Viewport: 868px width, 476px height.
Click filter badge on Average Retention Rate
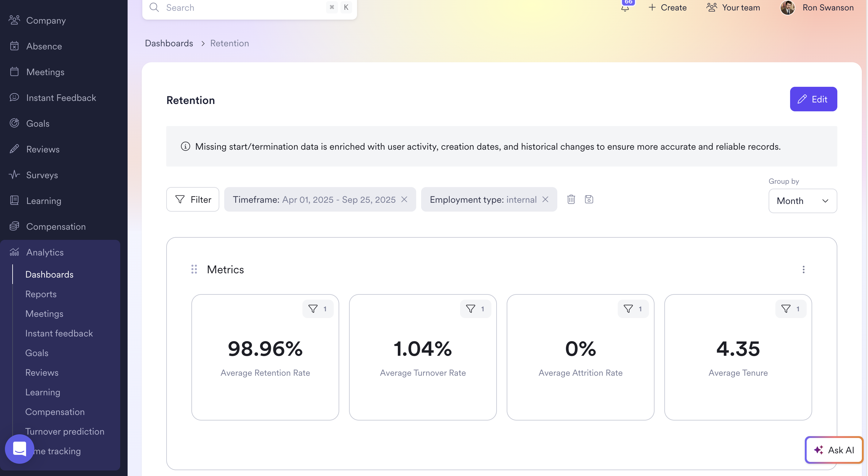coord(317,309)
